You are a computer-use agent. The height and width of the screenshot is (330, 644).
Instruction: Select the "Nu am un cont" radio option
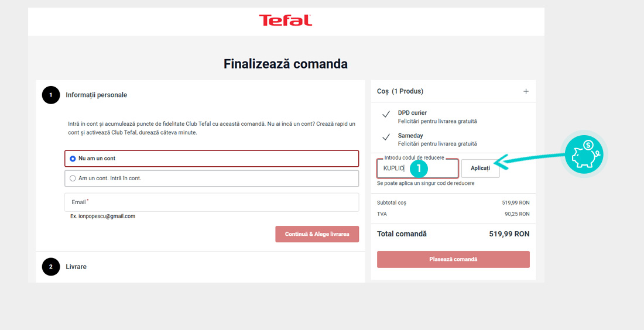[x=73, y=159]
